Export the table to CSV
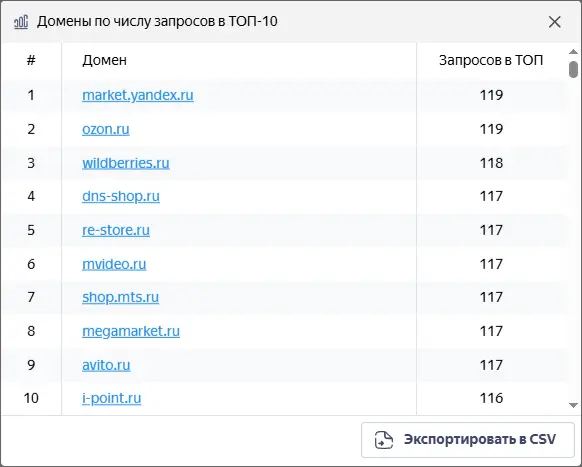This screenshot has width=582, height=467. click(x=468, y=440)
